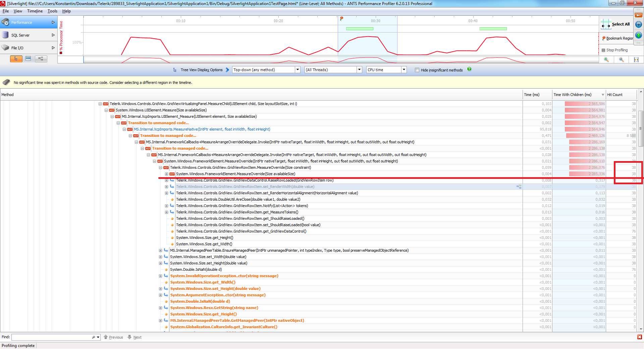The width and height of the screenshot is (644, 349).
Task: Expand Tree View Display Options chevron
Action: pos(227,70)
